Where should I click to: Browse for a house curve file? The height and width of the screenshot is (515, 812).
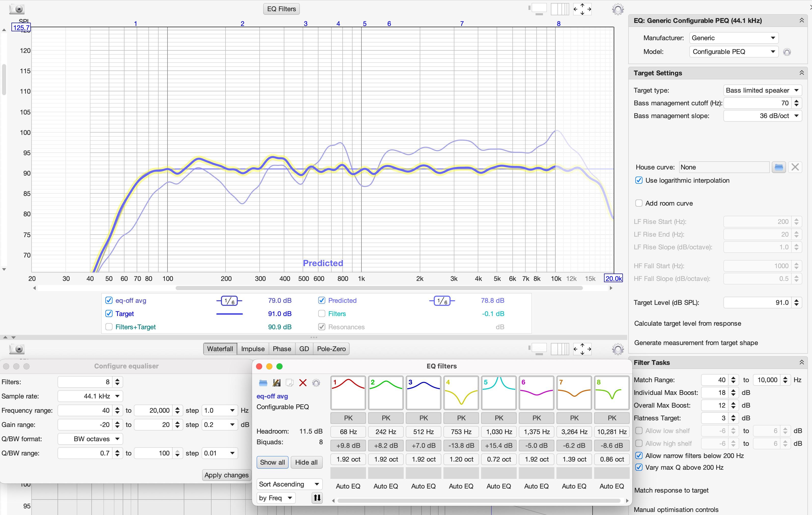click(779, 167)
